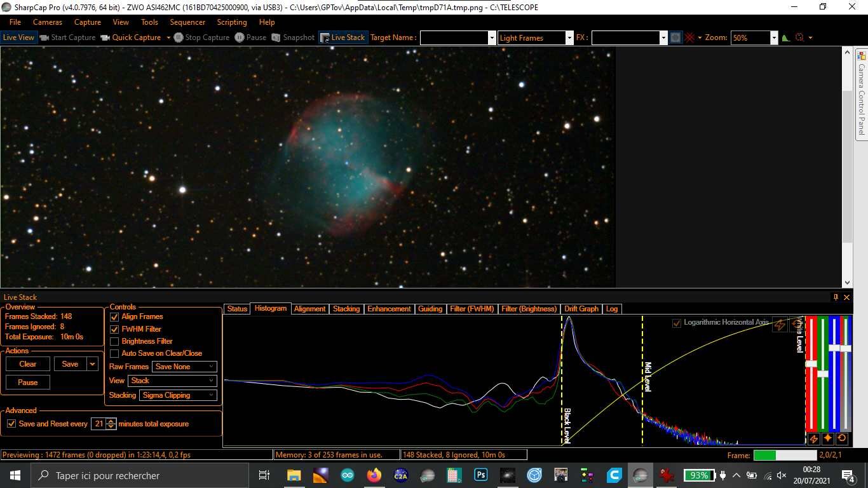Click the blue channel color slider
This screenshot has height=488, width=868.
[834, 348]
